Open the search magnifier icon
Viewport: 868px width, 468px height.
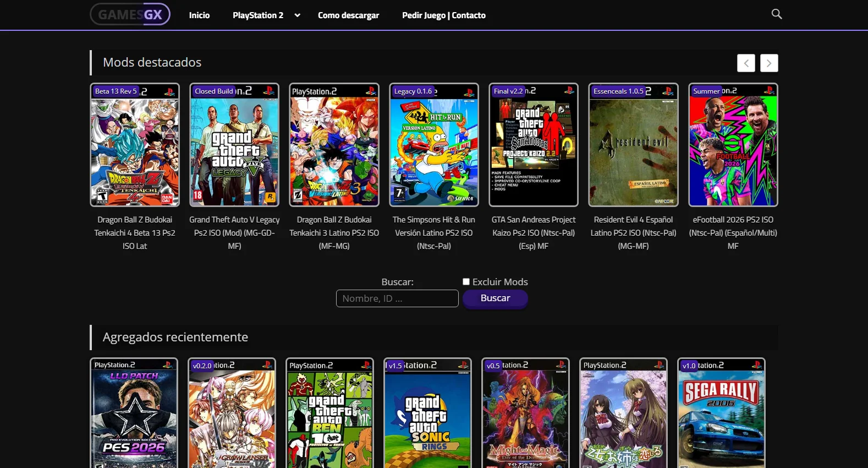pos(776,14)
